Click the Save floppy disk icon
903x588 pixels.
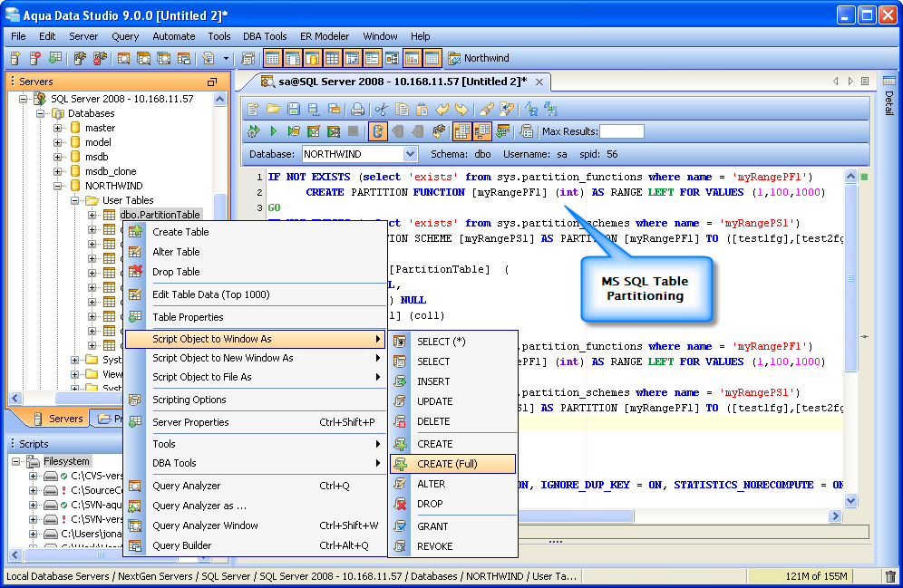tap(293, 109)
